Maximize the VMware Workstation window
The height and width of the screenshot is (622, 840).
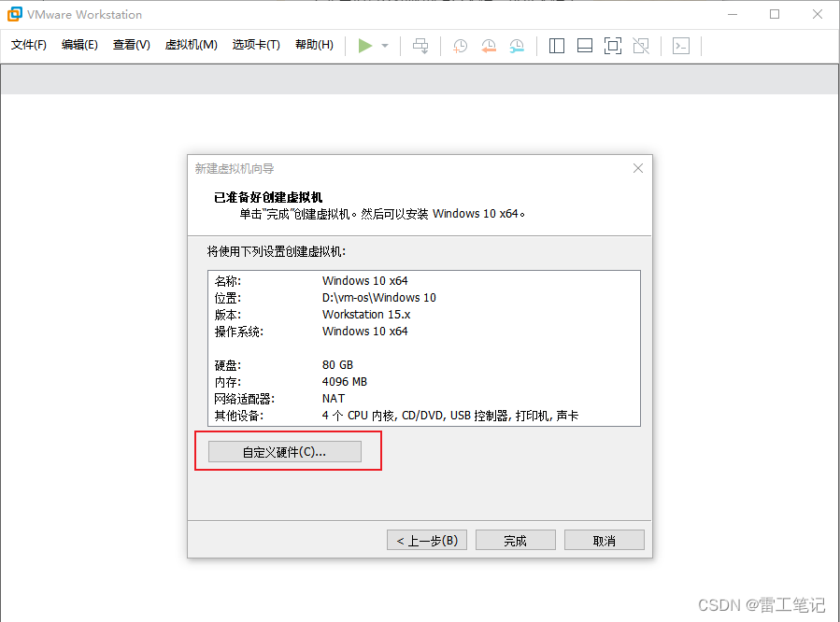pyautogui.click(x=775, y=14)
